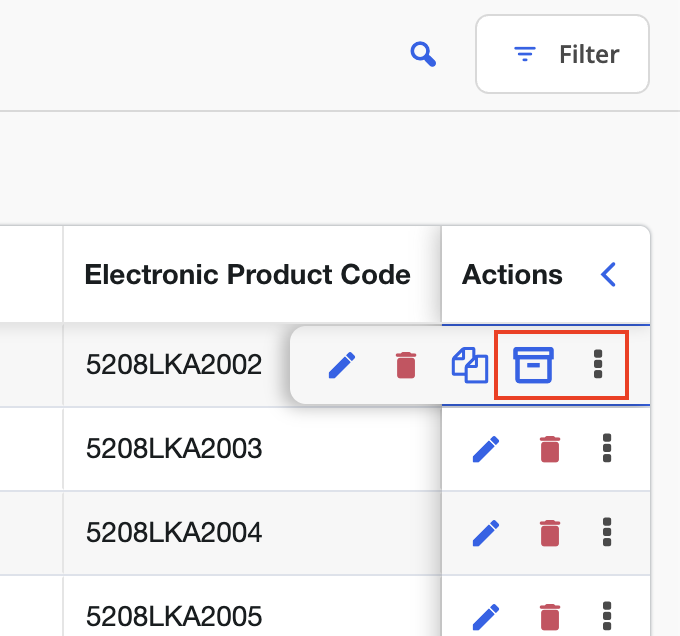Open more options for 5208LKA2005
This screenshot has height=636, width=680.
[x=607, y=616]
